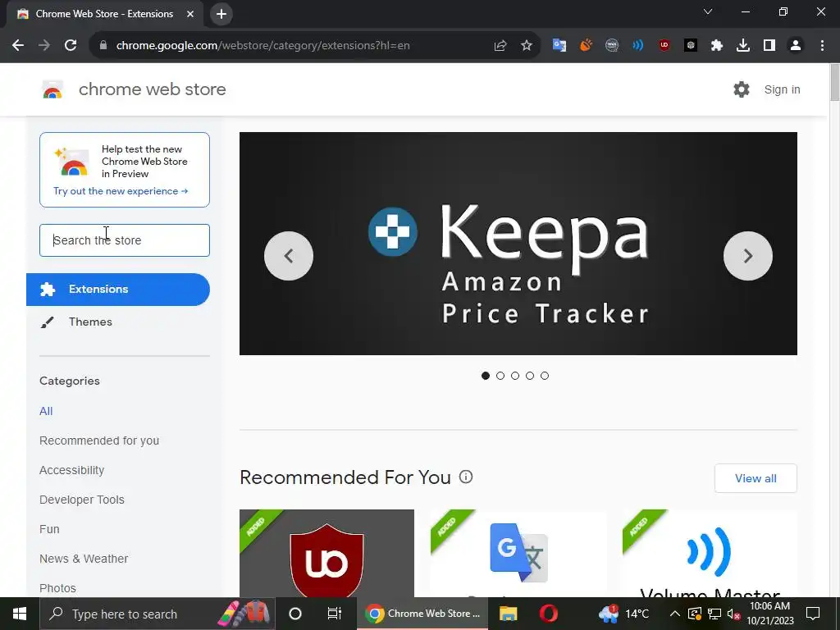Viewport: 840px width, 630px height.
Task: Open the Cortana circle icon
Action: pos(295,614)
